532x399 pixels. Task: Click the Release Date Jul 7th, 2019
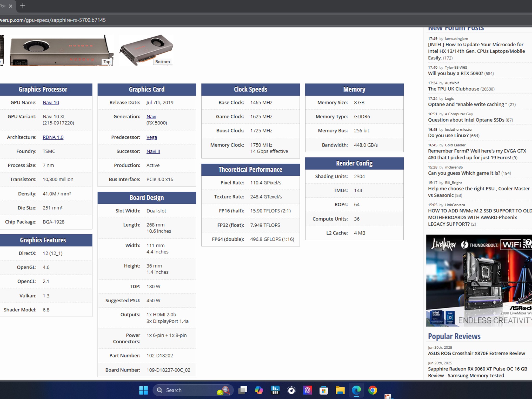point(160,102)
